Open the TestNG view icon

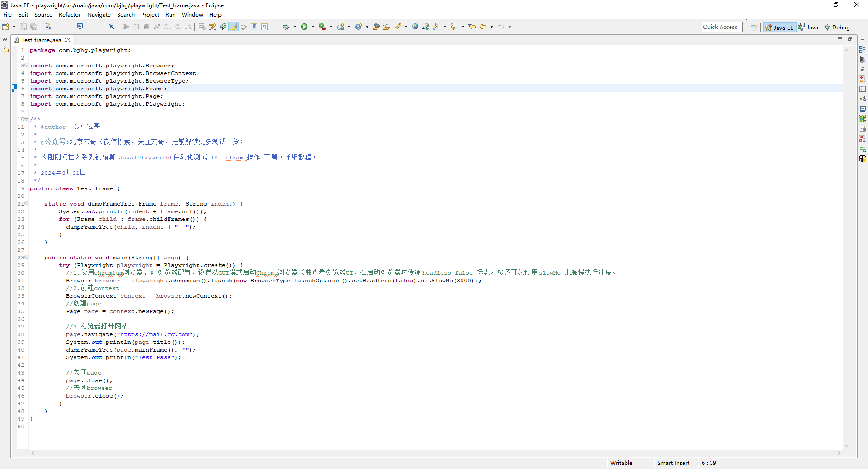(863, 159)
